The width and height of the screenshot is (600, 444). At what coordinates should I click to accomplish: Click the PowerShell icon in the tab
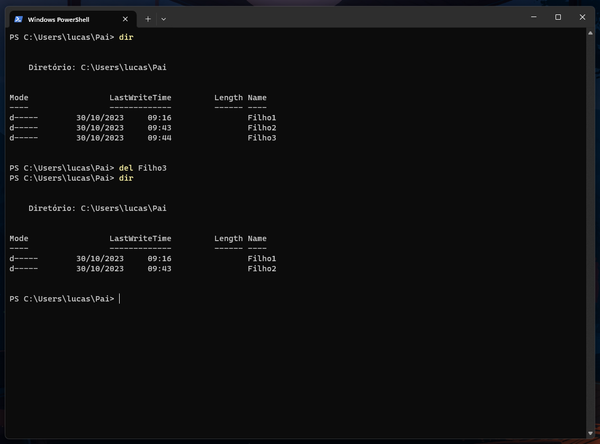[x=18, y=18]
